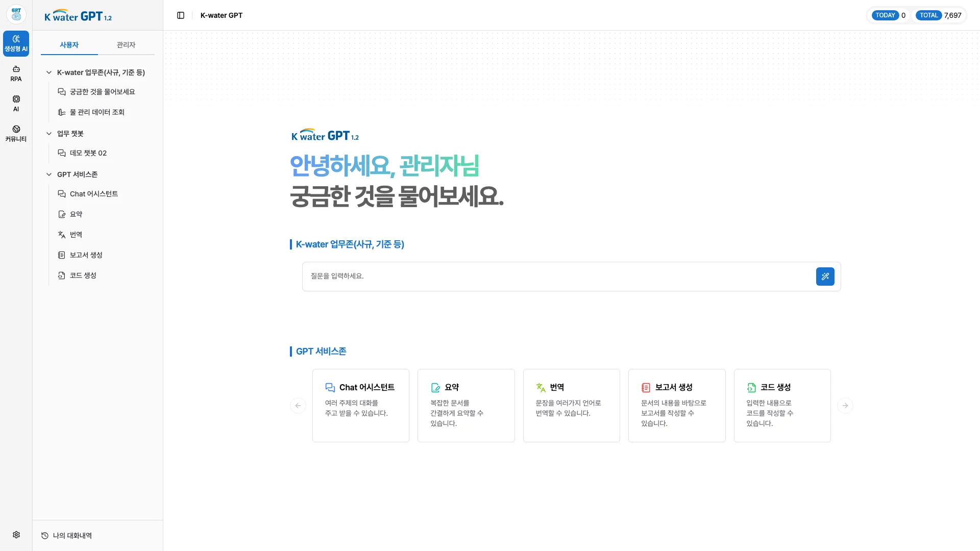Open the 생성형 AI sidebar section
The height and width of the screenshot is (551, 980).
click(16, 43)
